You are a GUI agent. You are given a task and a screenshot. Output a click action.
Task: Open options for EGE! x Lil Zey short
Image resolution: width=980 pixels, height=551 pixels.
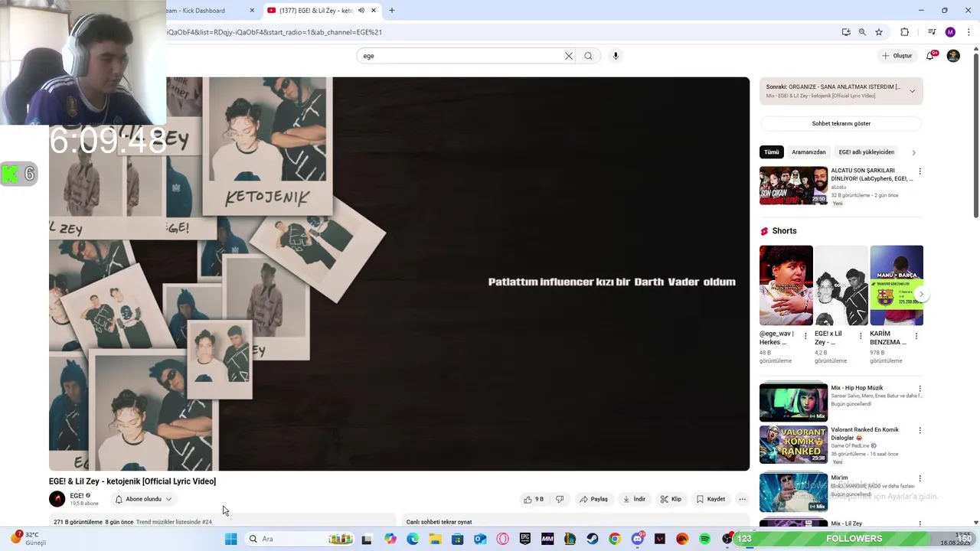[861, 335]
